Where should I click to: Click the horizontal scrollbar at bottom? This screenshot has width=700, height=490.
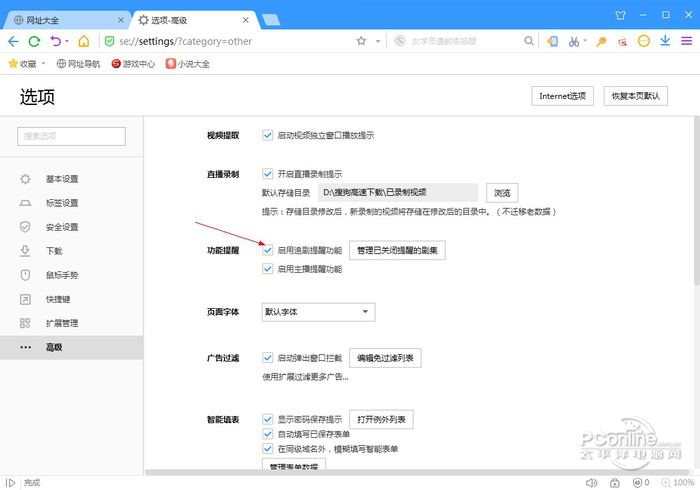(x=400, y=472)
